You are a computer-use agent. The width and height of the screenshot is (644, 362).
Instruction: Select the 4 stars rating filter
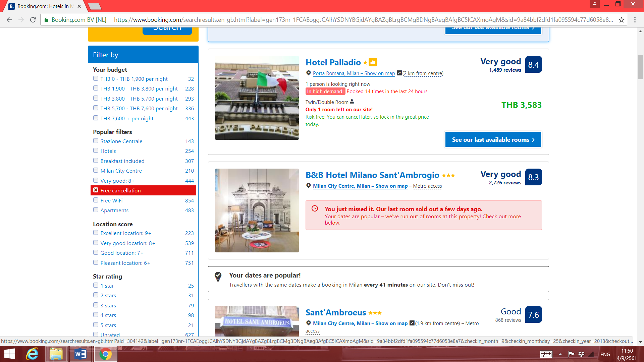pos(96,315)
